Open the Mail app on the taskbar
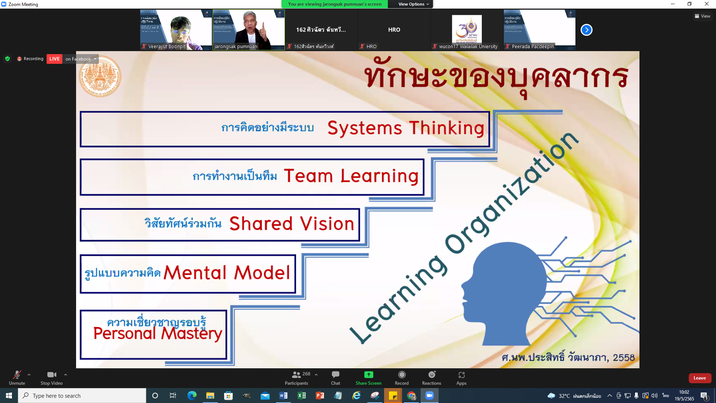Viewport: 716px width, 403px height. (265, 395)
